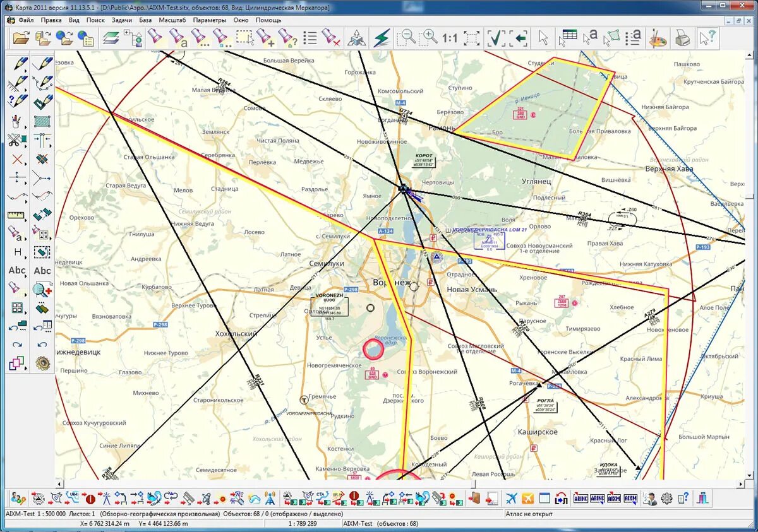Screen dimensions: 758x532
Task: Click the rightmost AIXM icon in bottom toolbar
Action: click(x=630, y=499)
